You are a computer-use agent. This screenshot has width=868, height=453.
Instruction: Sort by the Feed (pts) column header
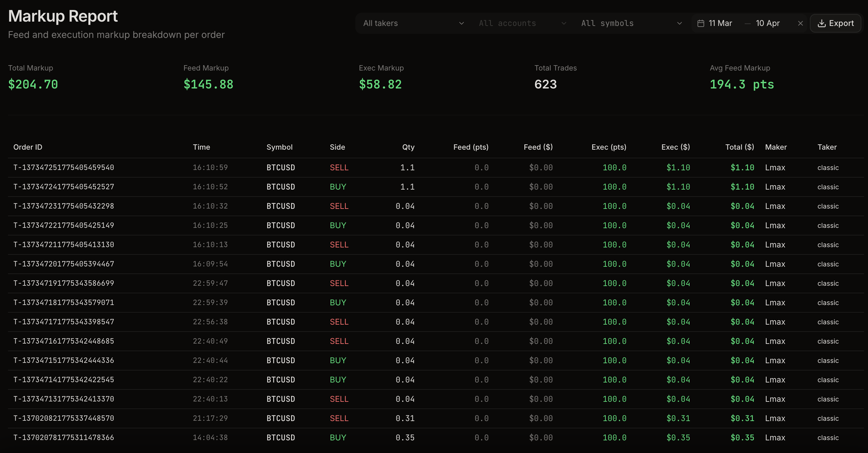click(x=471, y=147)
